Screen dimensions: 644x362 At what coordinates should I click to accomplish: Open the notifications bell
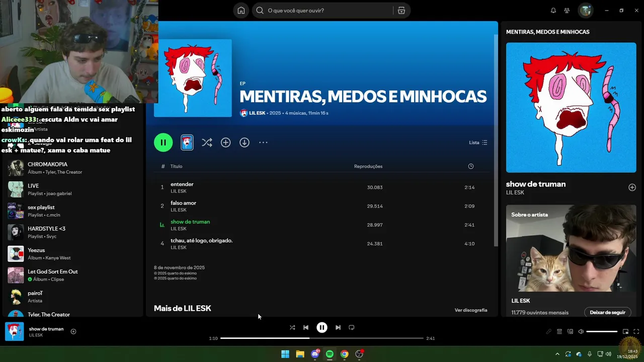553,11
